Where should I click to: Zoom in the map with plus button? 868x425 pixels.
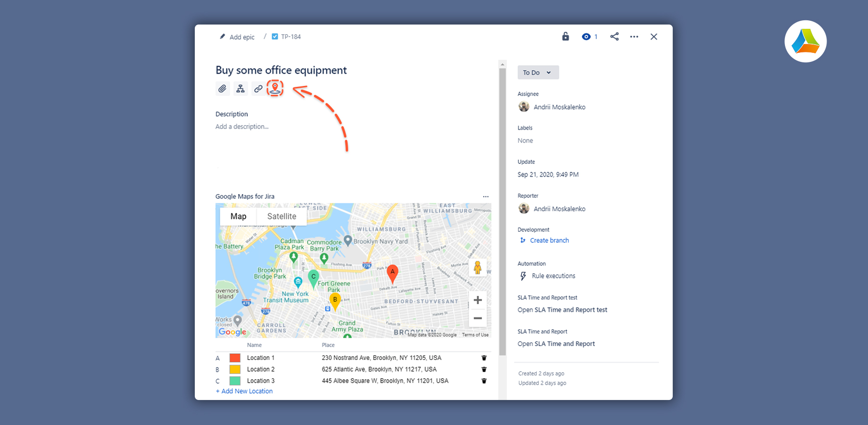[477, 300]
